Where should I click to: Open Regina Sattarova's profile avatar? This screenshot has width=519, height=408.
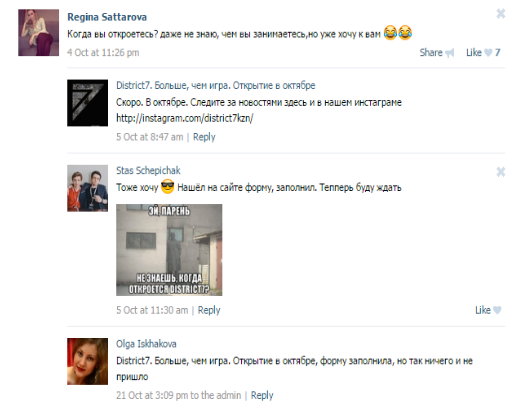(39, 33)
